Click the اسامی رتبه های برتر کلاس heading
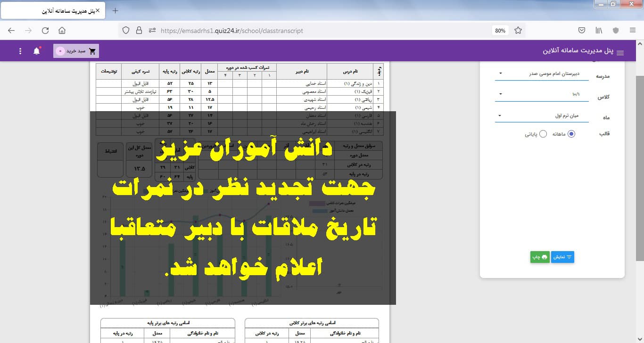The width and height of the screenshot is (644, 343). pos(312,323)
